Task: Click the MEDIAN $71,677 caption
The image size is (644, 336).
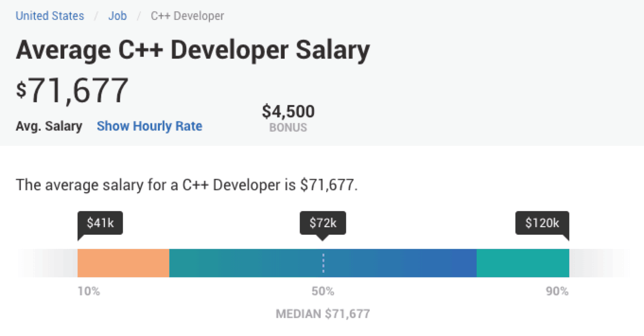Action: click(322, 314)
